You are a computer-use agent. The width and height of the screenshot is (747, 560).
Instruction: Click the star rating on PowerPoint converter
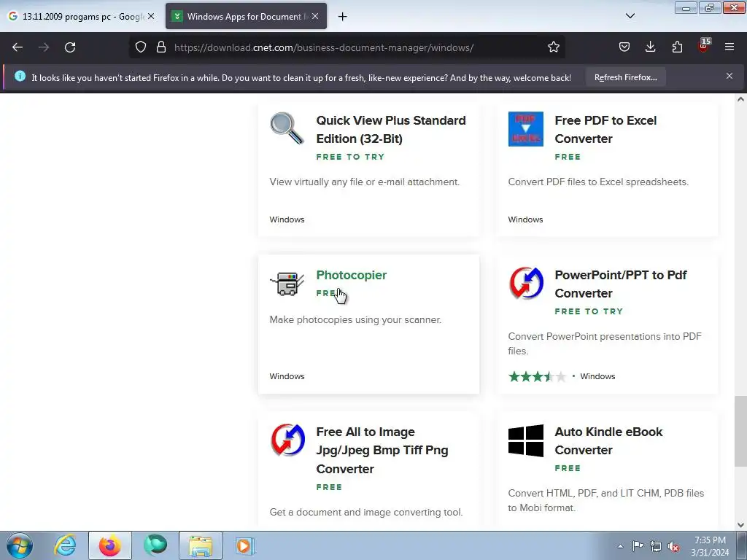coord(538,377)
